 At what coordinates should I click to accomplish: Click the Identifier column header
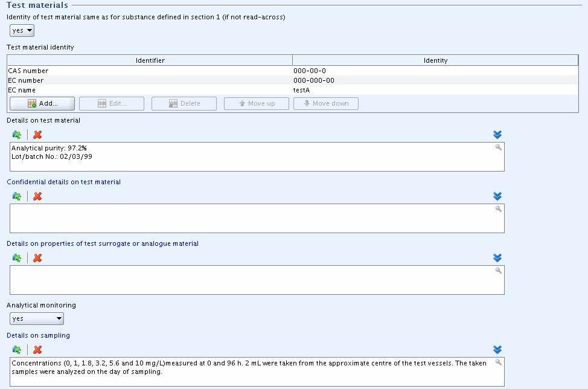[150, 60]
